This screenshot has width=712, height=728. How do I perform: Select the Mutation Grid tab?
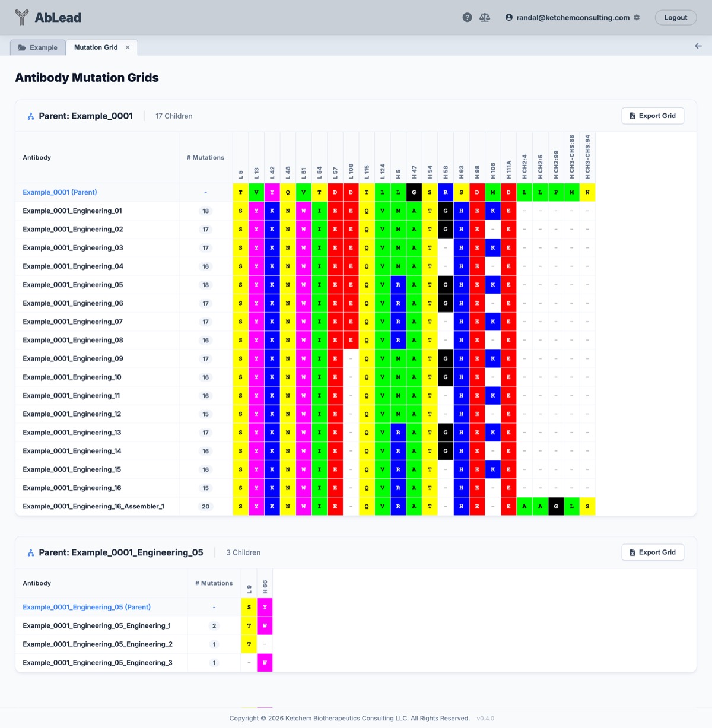(x=96, y=47)
